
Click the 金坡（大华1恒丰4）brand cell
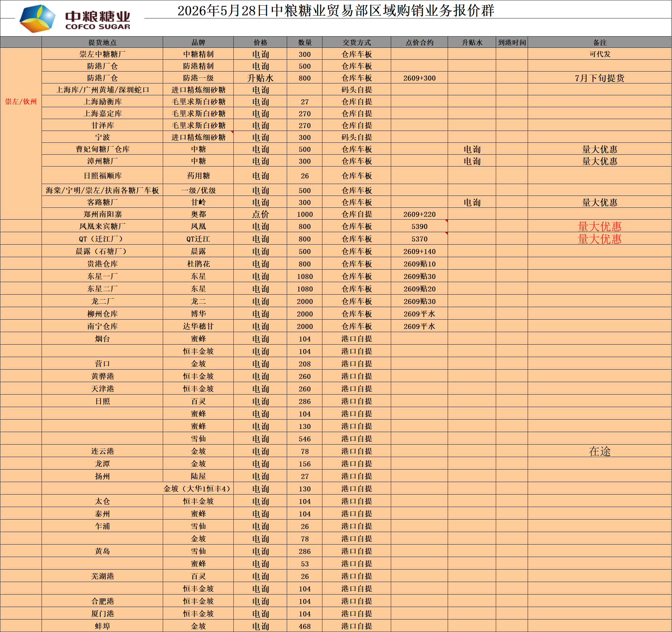click(198, 488)
